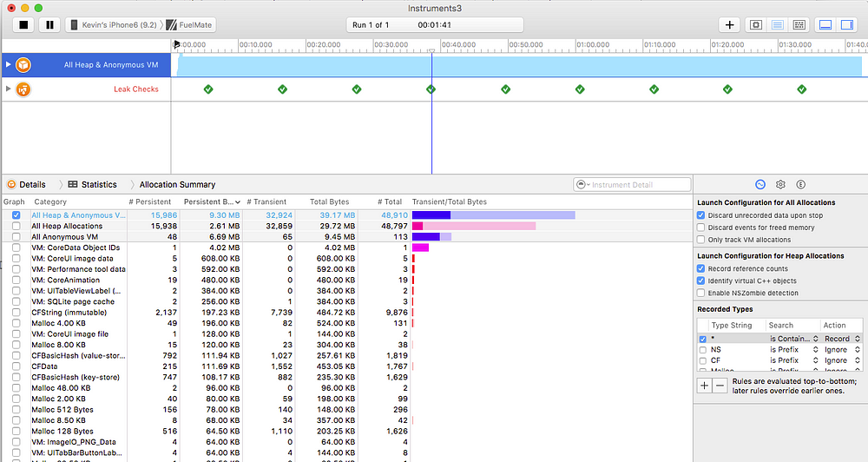
Task: Toggle the right inspector pane visibility
Action: coord(848,25)
